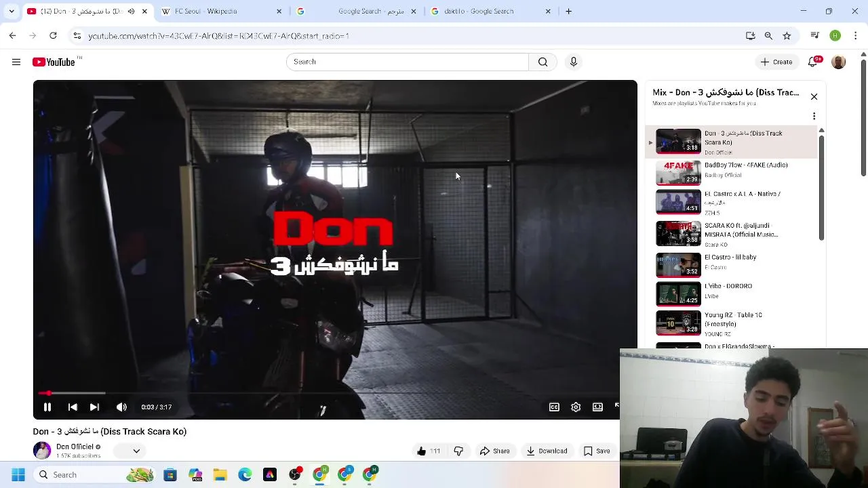The height and width of the screenshot is (488, 868).
Task: Toggle closed captions (CC) on the player
Action: pos(554,407)
